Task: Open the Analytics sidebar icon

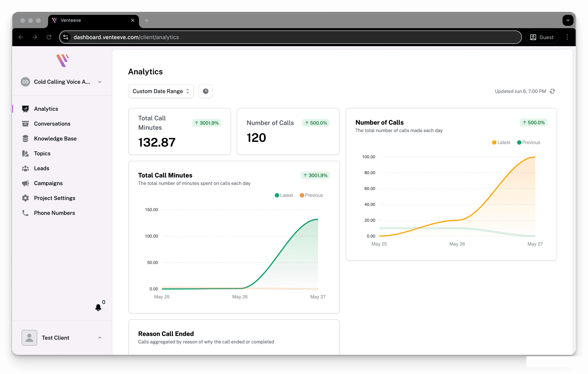Action: point(25,109)
